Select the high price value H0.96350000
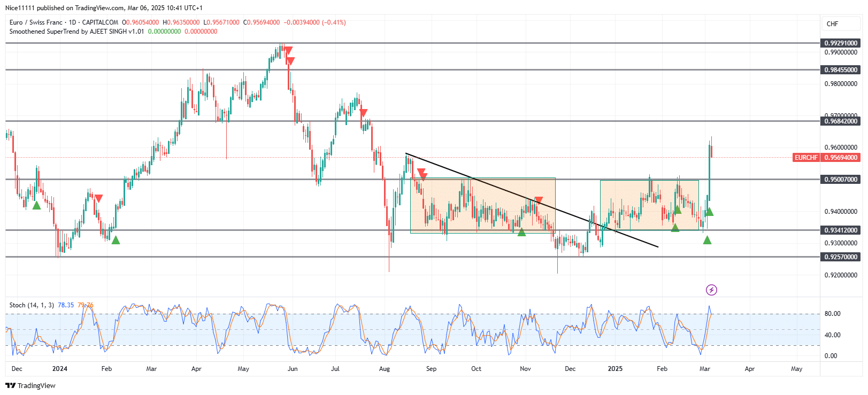 (181, 22)
